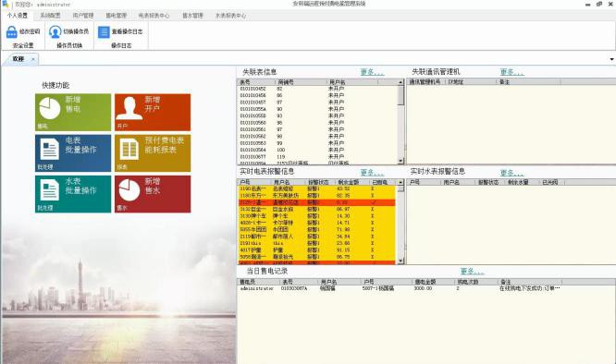
Task: Switch to 售电管理 ribbon tab
Action: pyautogui.click(x=116, y=16)
